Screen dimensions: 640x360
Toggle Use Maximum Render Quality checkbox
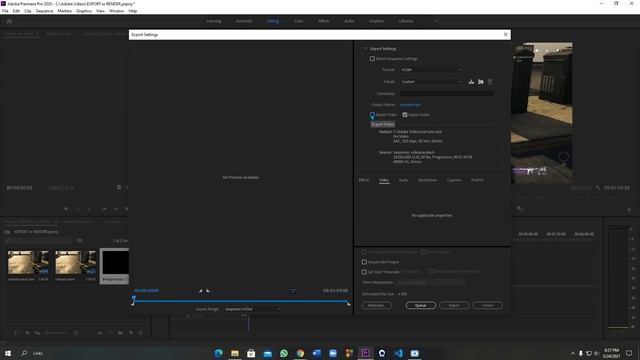tap(364, 252)
